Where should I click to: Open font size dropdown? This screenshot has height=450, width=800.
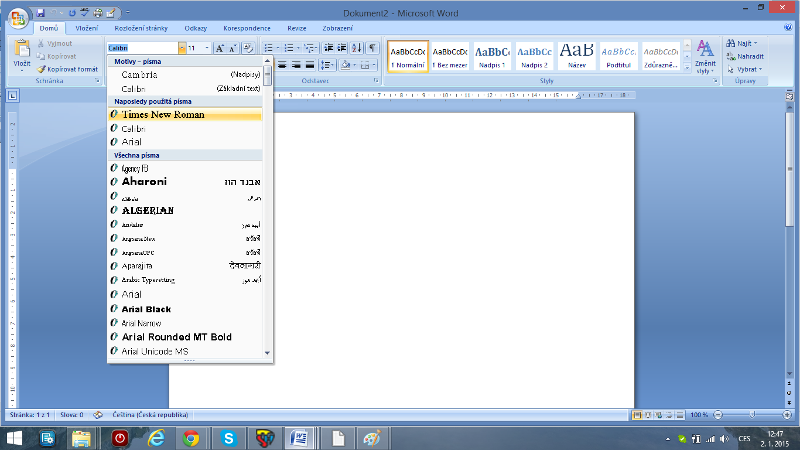tap(207, 48)
